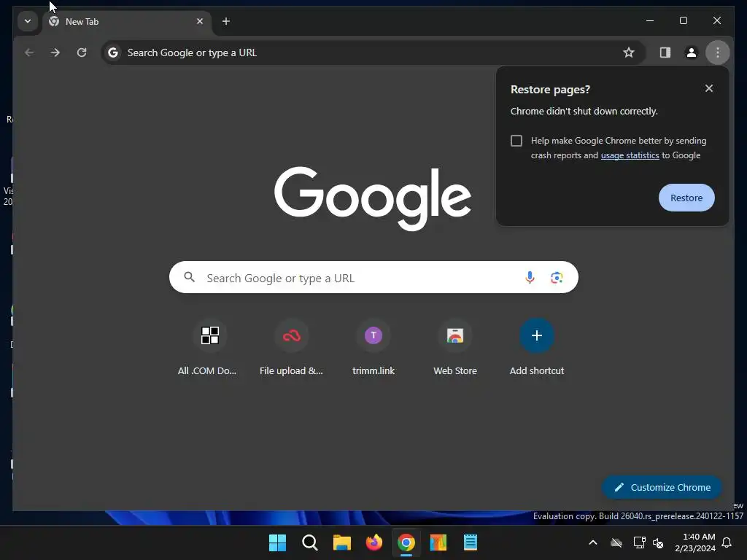The width and height of the screenshot is (747, 560).
Task: Maximize the Chrome window
Action: click(x=683, y=21)
